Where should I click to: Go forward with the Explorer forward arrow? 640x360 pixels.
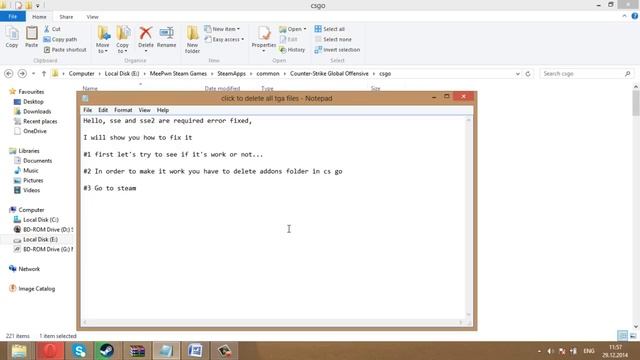tap(22, 73)
